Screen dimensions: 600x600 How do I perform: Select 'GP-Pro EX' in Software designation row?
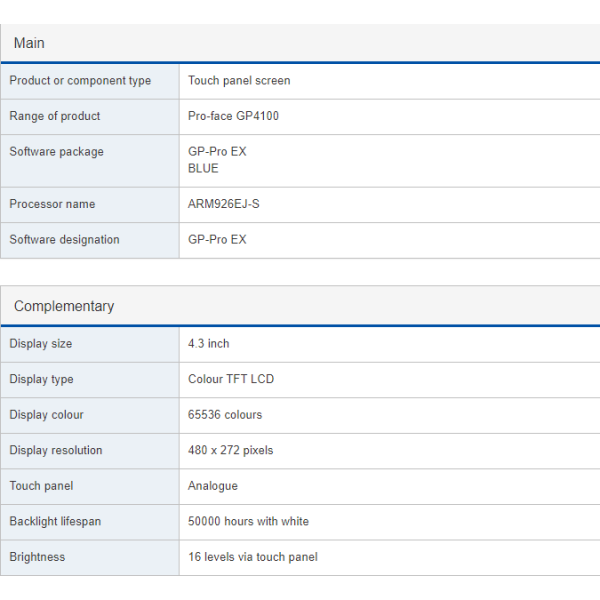[x=217, y=240]
